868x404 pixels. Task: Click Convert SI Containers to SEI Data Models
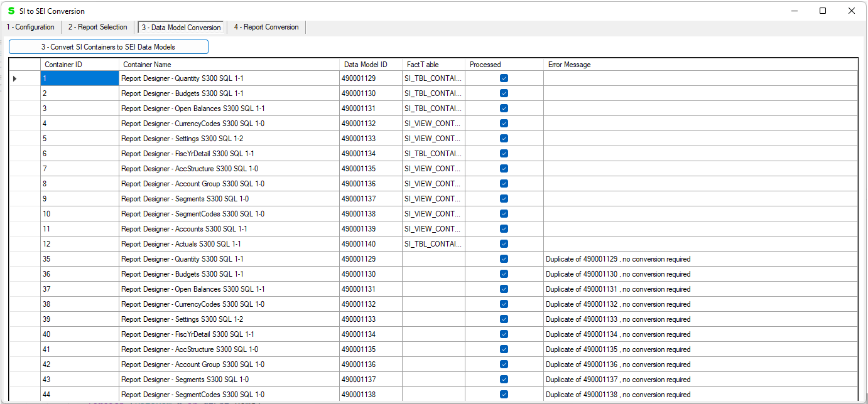point(108,47)
